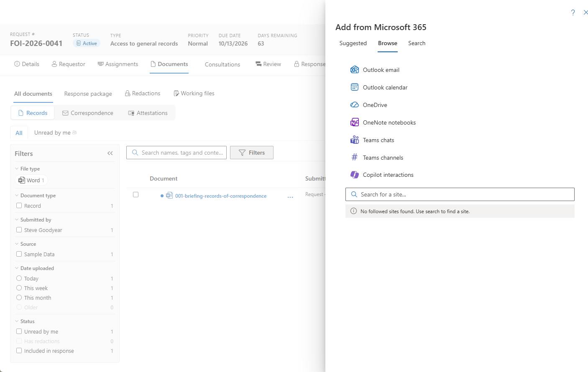Focus the Search for a site field

click(x=460, y=194)
